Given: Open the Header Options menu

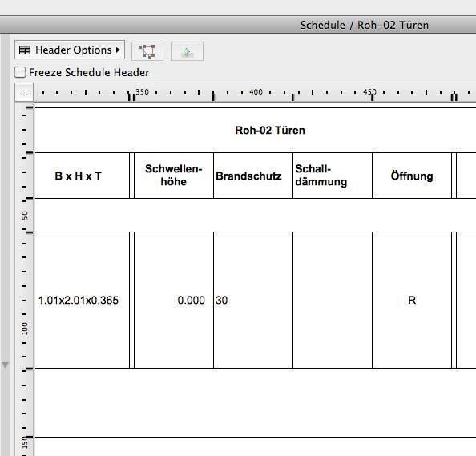Looking at the screenshot, I should point(70,50).
